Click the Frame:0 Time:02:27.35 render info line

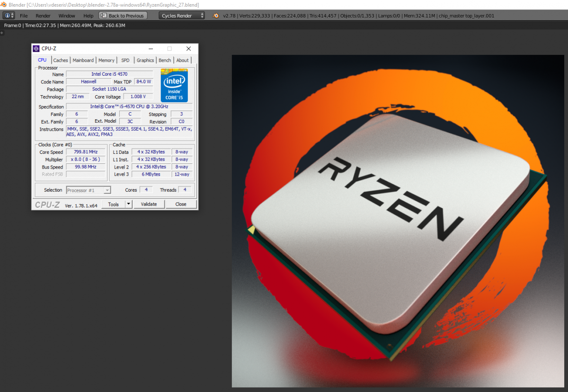tap(64, 25)
